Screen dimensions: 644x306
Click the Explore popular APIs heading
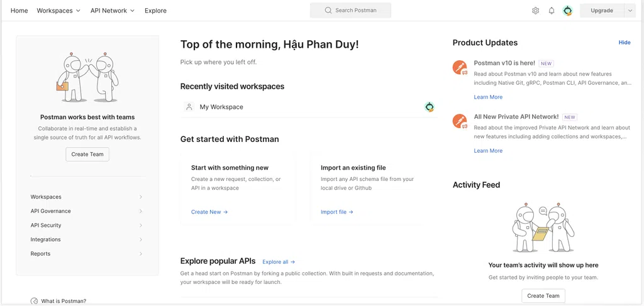(x=218, y=261)
